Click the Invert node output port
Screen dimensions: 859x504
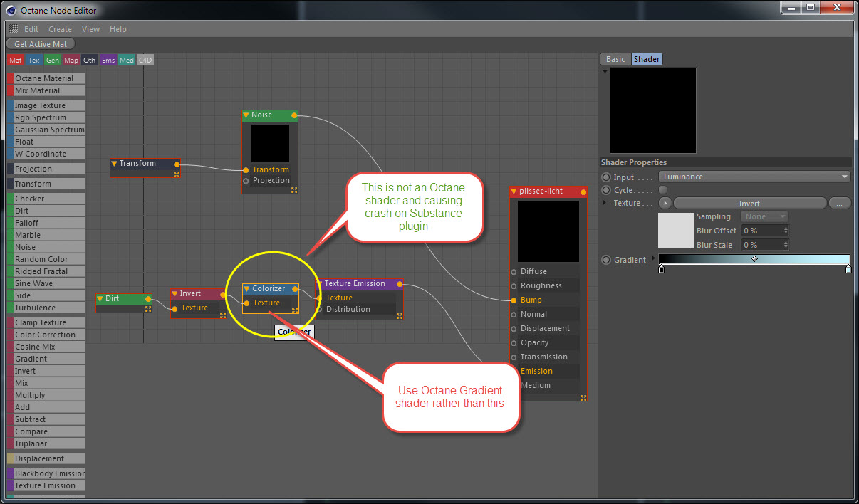click(x=223, y=294)
